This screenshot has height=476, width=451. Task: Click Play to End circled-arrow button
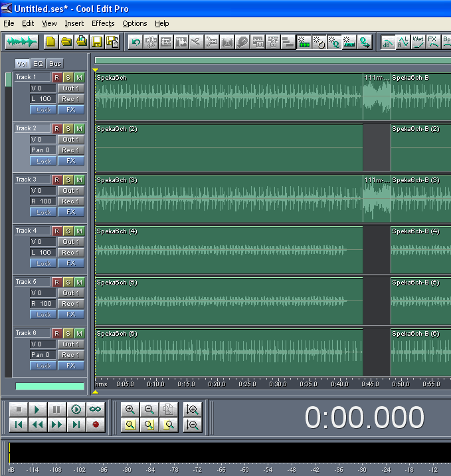(76, 410)
